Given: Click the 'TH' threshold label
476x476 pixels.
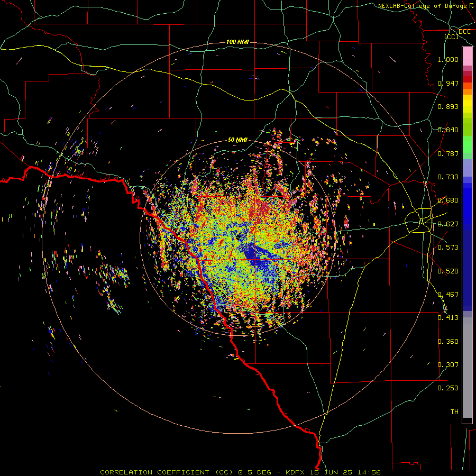Looking at the screenshot, I should 454,412.
